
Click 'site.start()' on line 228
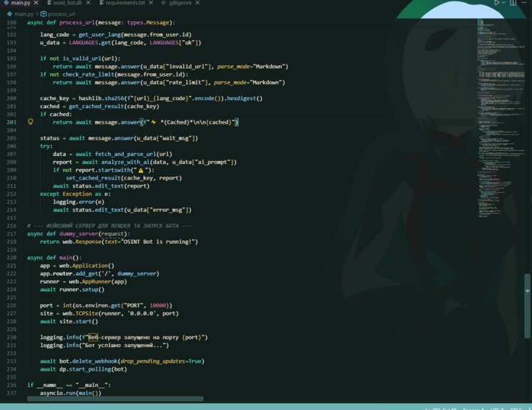[x=79, y=321]
